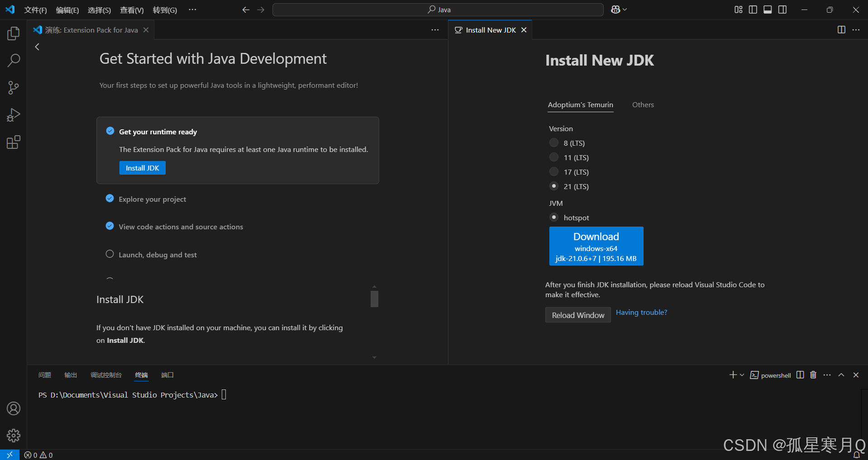Go back with the title bar arrow
This screenshot has width=868, height=460.
[x=246, y=9]
